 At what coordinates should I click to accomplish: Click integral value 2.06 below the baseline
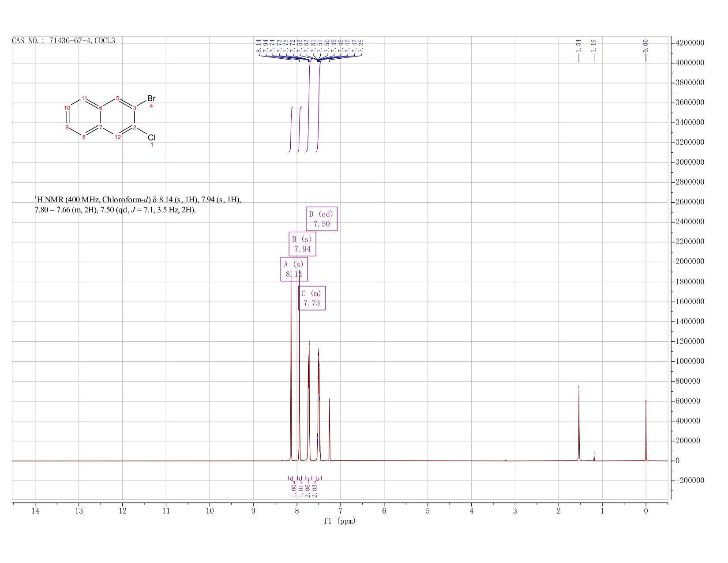[308, 491]
